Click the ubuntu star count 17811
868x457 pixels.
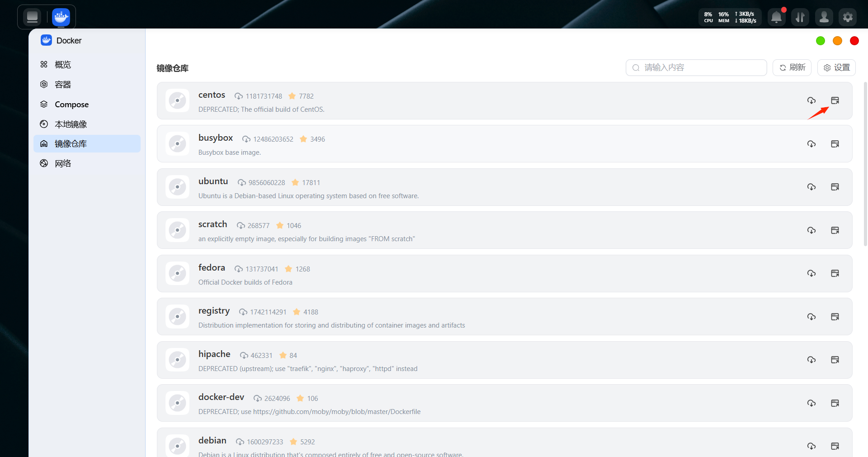click(x=311, y=183)
